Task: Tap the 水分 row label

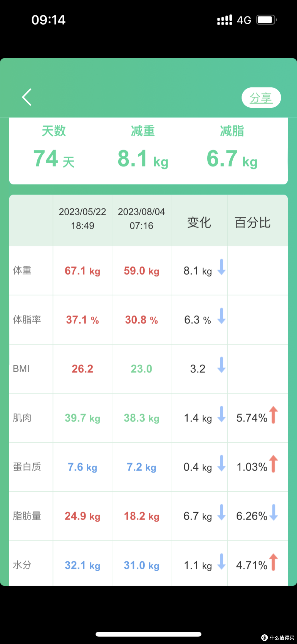Action: click(x=22, y=565)
